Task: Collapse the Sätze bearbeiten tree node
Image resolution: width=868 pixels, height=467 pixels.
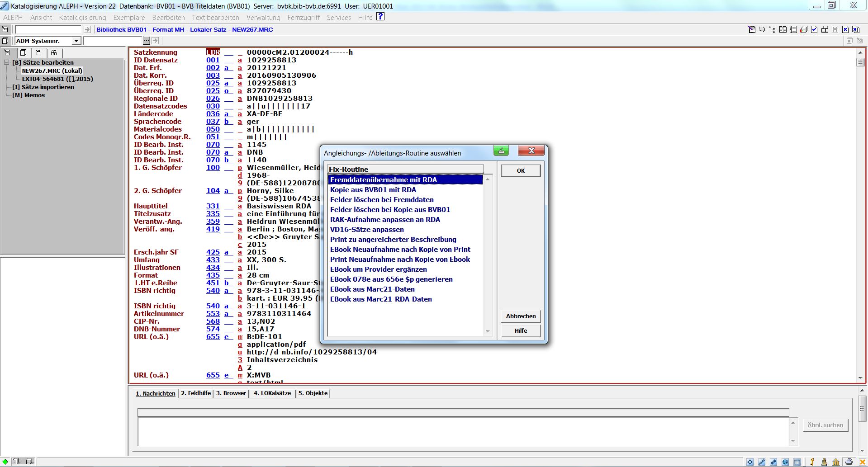Action: (7, 62)
